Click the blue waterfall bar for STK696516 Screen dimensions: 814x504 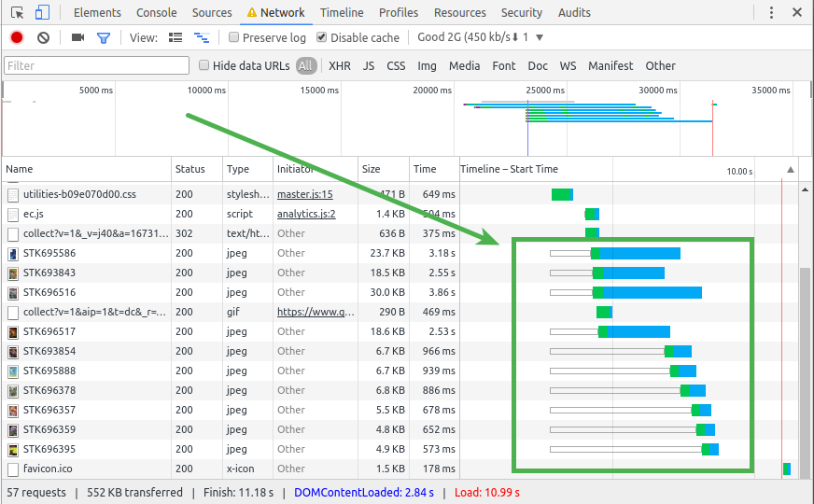pos(652,292)
